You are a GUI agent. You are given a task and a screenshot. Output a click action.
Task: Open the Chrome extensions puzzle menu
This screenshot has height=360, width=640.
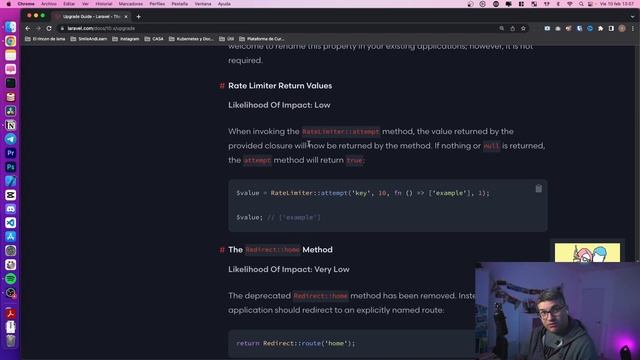tap(600, 29)
